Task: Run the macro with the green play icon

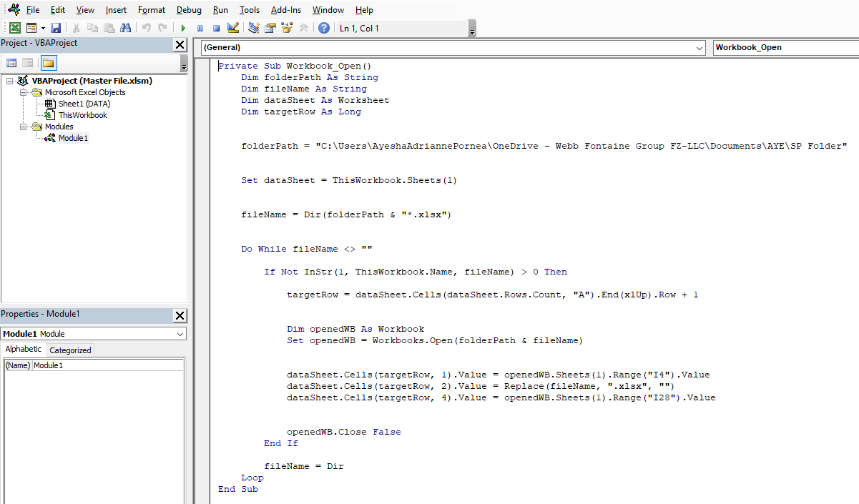Action: tap(183, 28)
